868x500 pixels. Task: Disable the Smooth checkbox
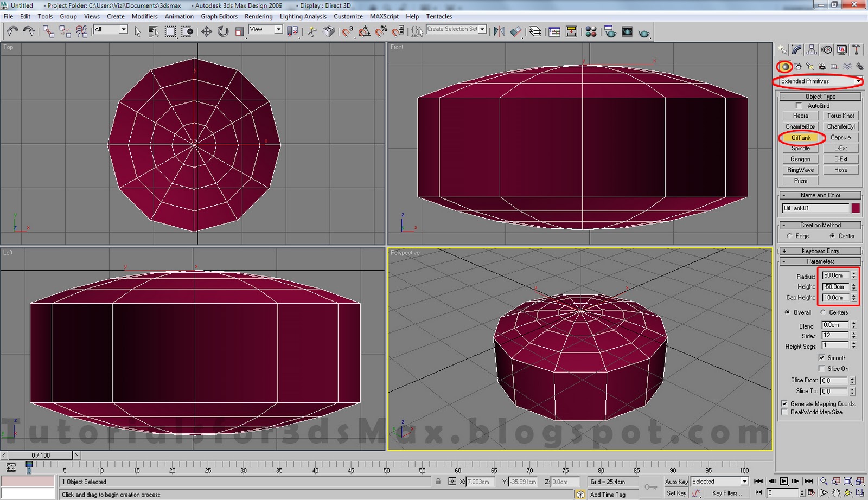(823, 357)
